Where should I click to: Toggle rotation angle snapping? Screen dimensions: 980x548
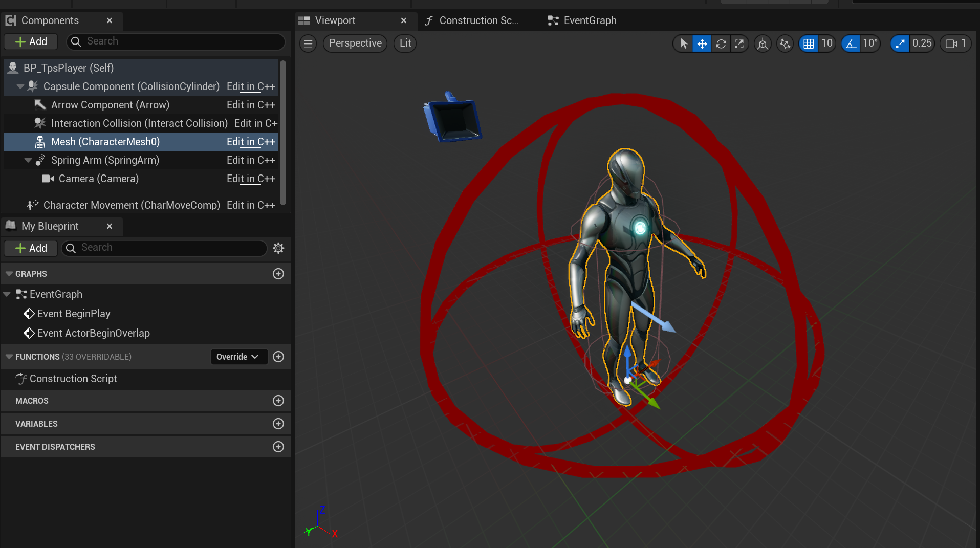point(851,43)
